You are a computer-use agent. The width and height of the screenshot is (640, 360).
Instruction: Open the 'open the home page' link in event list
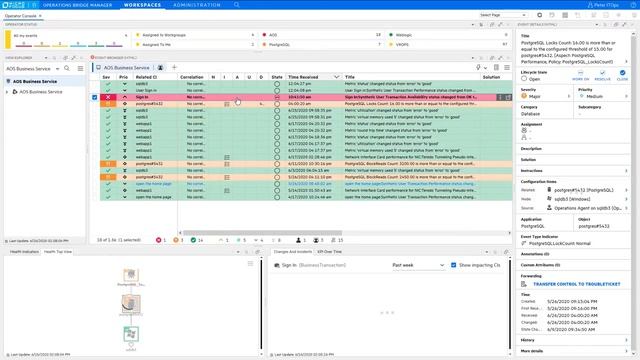point(153,184)
